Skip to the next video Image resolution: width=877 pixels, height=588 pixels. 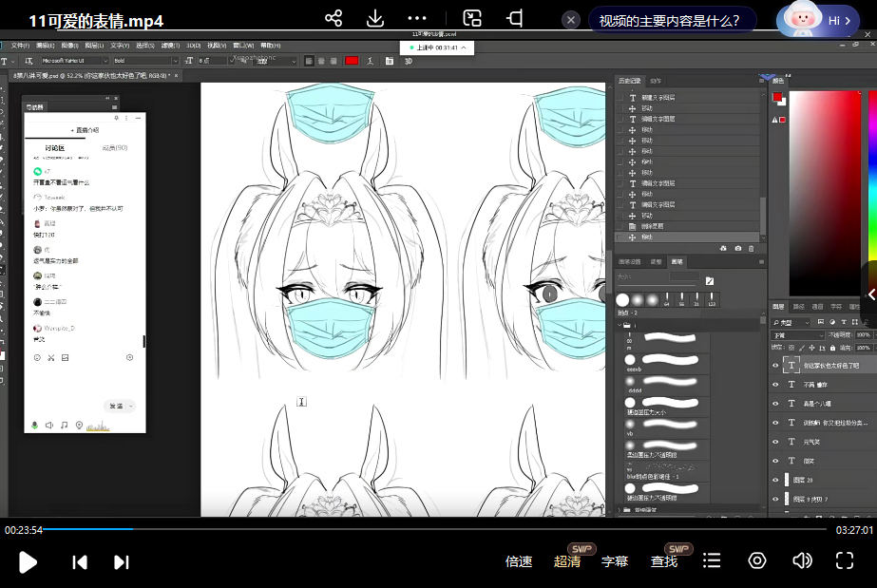122,561
